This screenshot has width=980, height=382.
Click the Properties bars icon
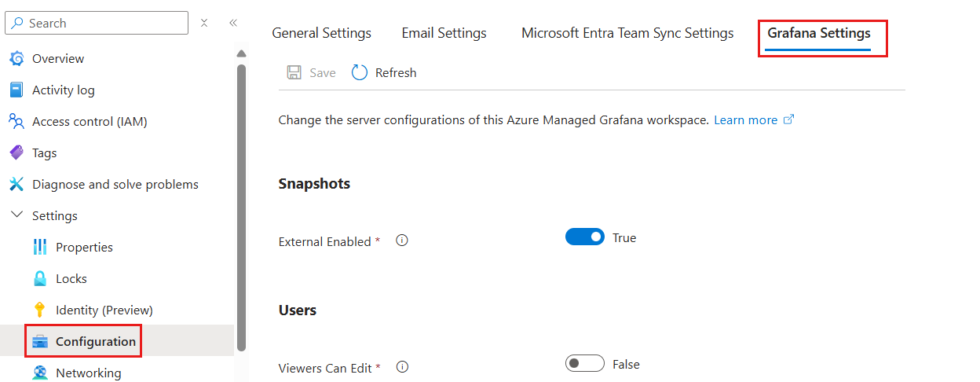click(x=40, y=248)
